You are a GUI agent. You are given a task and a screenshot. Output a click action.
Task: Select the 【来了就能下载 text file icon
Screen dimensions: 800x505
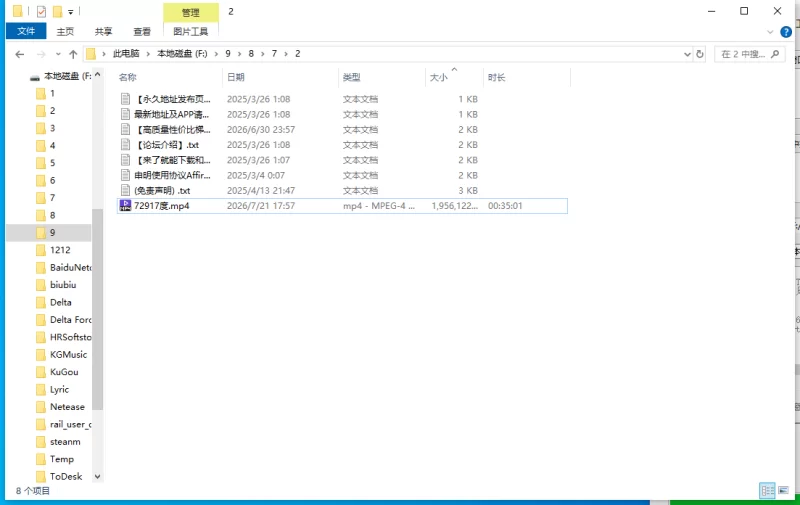pos(126,160)
